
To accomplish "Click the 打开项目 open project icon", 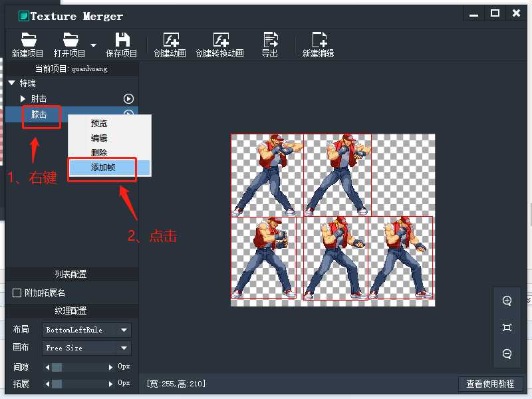I will point(70,40).
